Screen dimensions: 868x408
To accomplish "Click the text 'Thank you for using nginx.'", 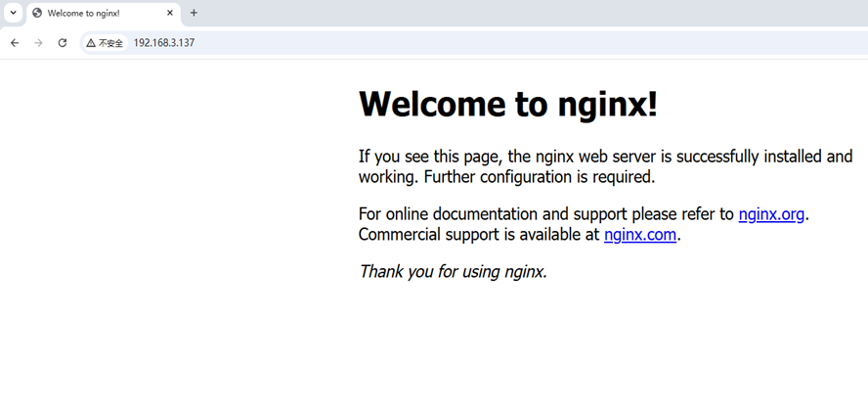I will [x=453, y=272].
